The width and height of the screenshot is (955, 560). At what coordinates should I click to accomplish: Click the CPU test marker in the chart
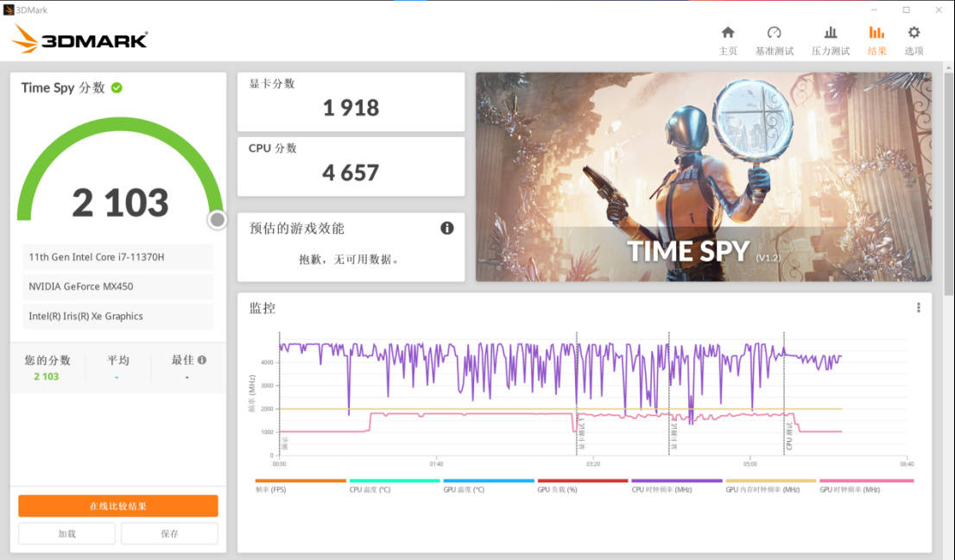[788, 435]
